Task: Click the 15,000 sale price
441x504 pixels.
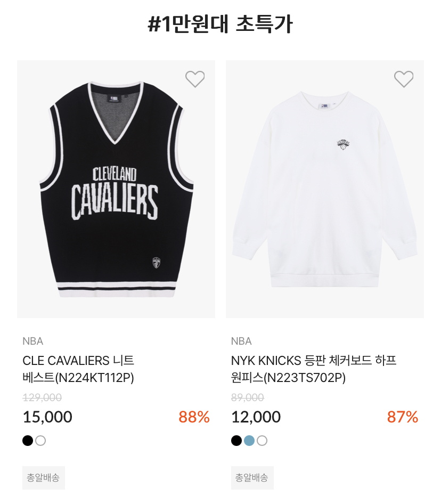Action: pos(47,417)
